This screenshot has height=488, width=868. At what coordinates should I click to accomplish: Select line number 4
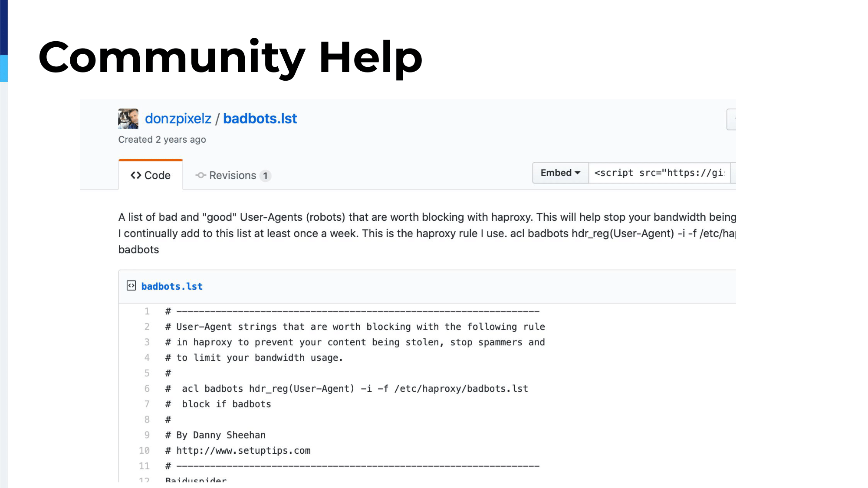(147, 357)
